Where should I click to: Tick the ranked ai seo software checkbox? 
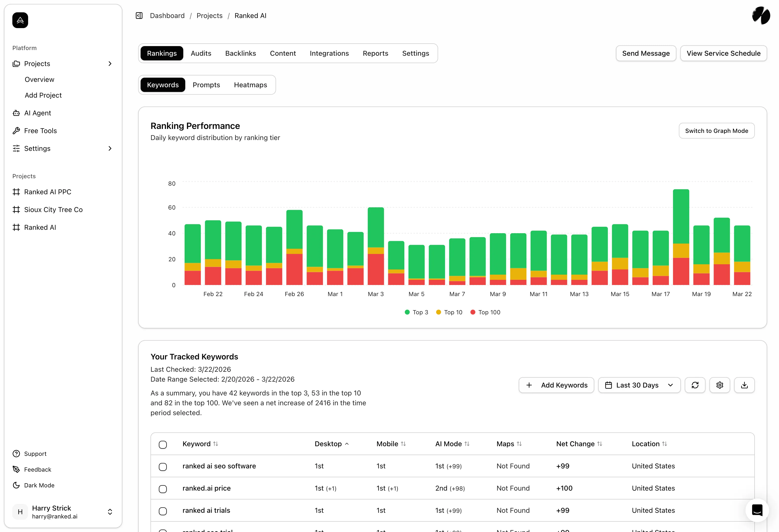[x=163, y=467]
